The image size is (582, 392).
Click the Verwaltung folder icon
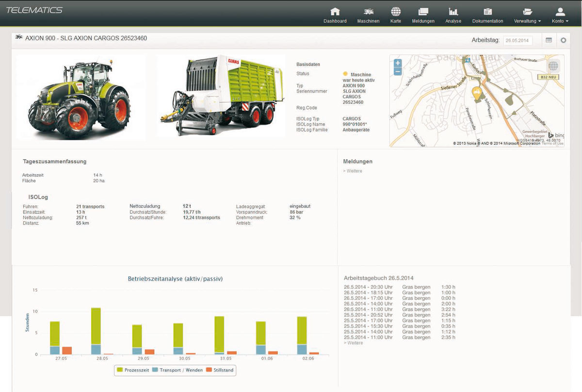click(528, 12)
